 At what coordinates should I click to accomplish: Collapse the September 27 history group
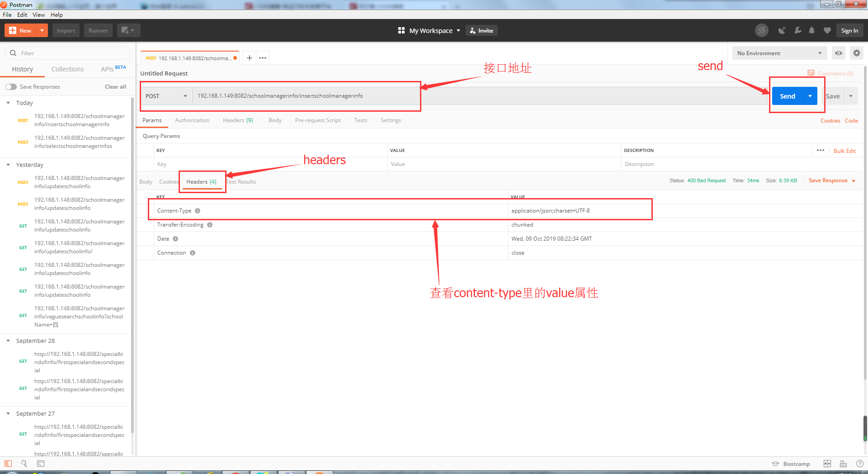8,414
